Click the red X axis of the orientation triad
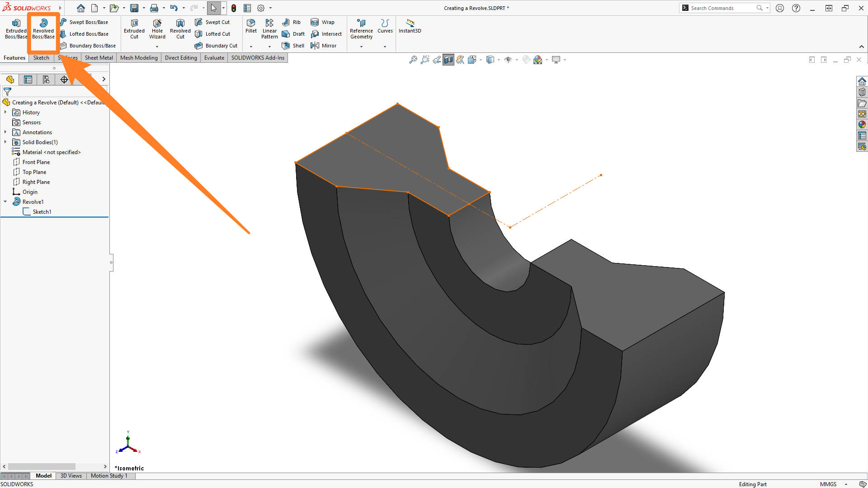 coord(136,451)
